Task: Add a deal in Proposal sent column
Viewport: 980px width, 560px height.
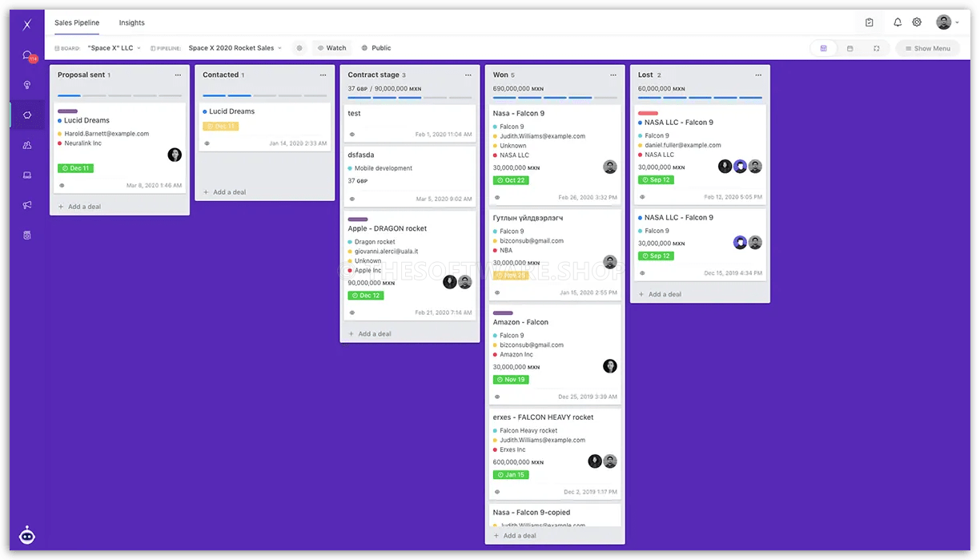Action: (80, 207)
